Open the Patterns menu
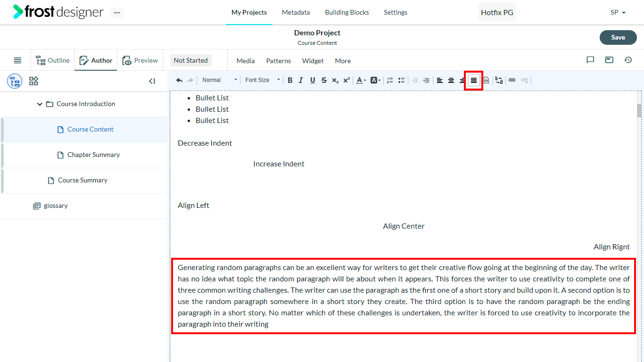Viewport: 644px width, 362px height. (x=279, y=61)
